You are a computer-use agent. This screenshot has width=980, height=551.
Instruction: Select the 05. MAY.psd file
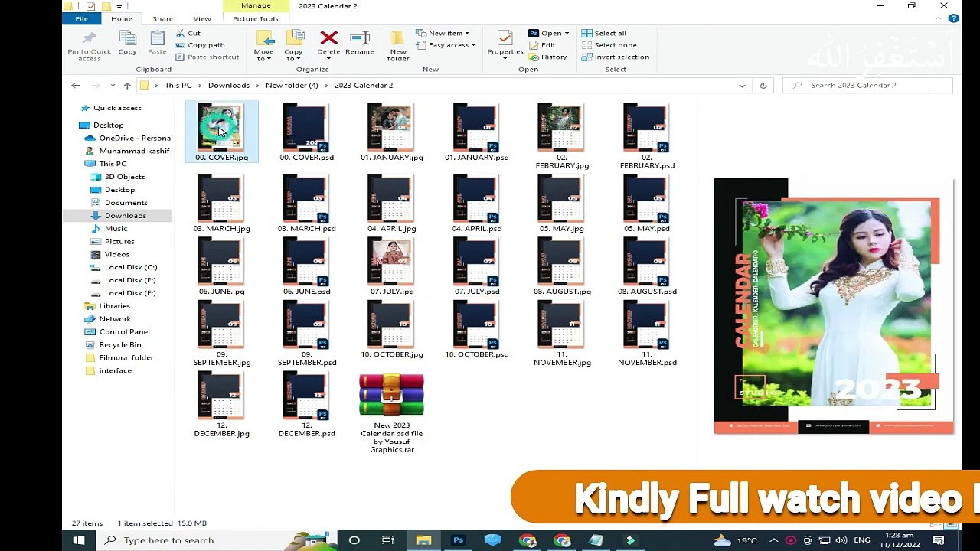[x=647, y=203]
